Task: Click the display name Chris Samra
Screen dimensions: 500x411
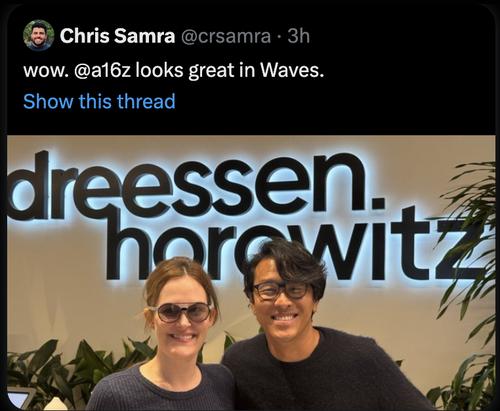Action: (117, 36)
